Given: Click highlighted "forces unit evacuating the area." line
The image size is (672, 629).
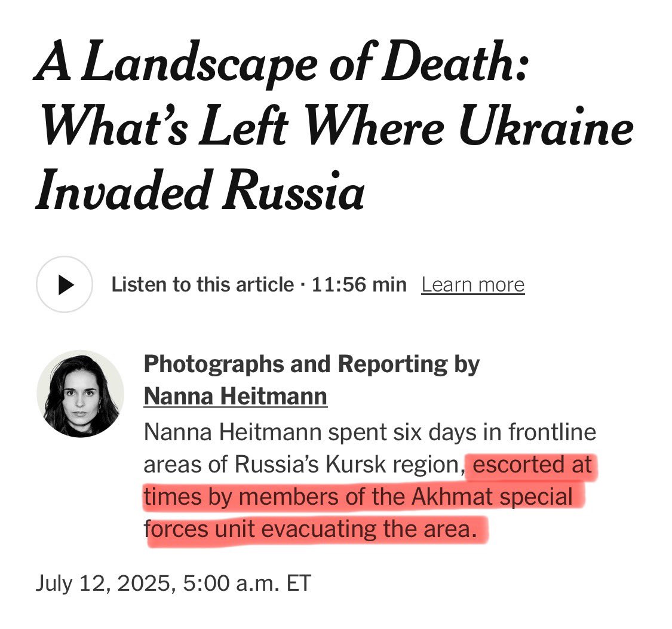Looking at the screenshot, I should 314,529.
